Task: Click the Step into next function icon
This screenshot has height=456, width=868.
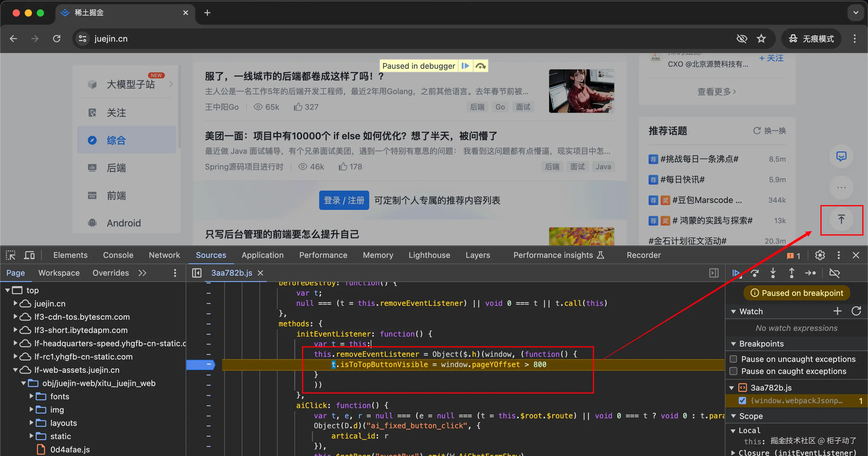Action: tap(773, 273)
